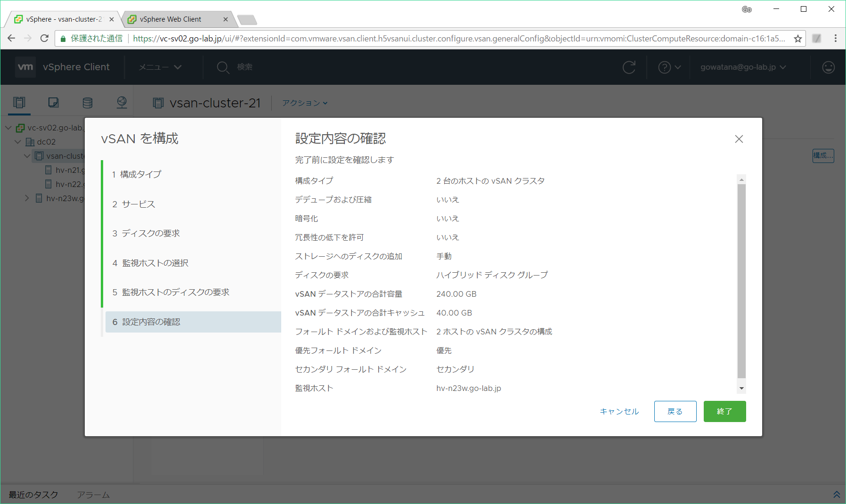Open a new browser tab

[x=247, y=20]
